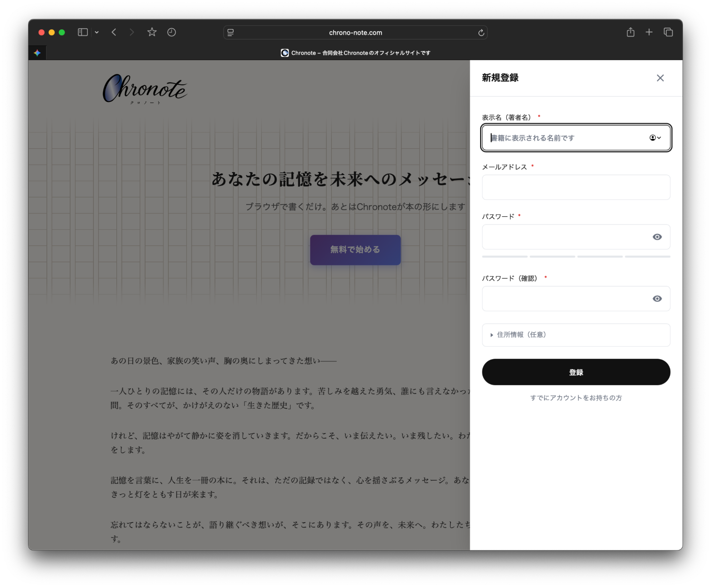The height and width of the screenshot is (588, 711).
Task: Show the tab overview grid
Action: click(x=668, y=32)
